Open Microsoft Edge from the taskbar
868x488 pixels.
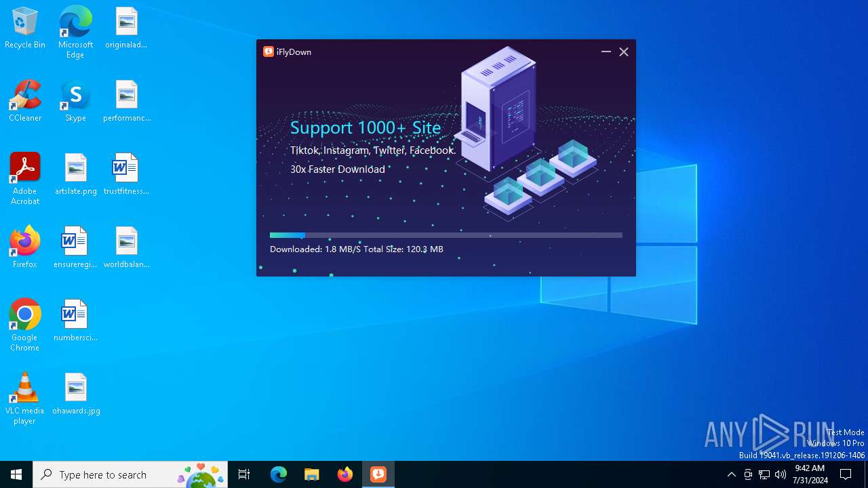[279, 474]
